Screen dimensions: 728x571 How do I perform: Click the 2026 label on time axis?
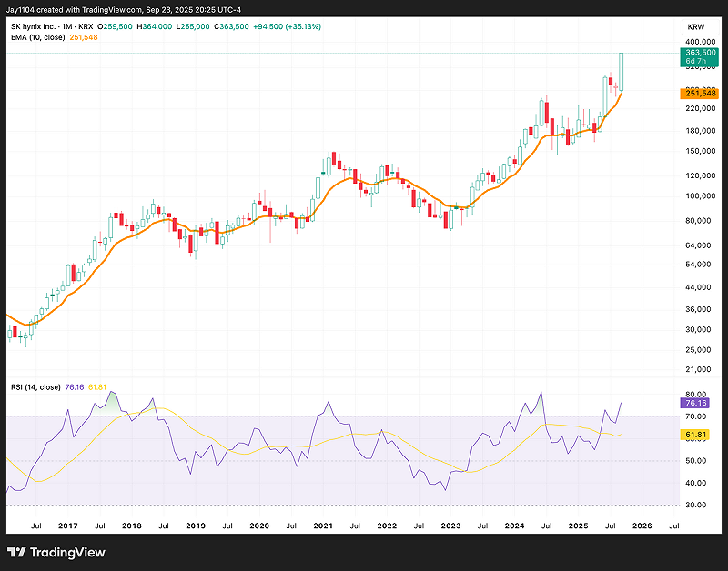click(x=642, y=526)
